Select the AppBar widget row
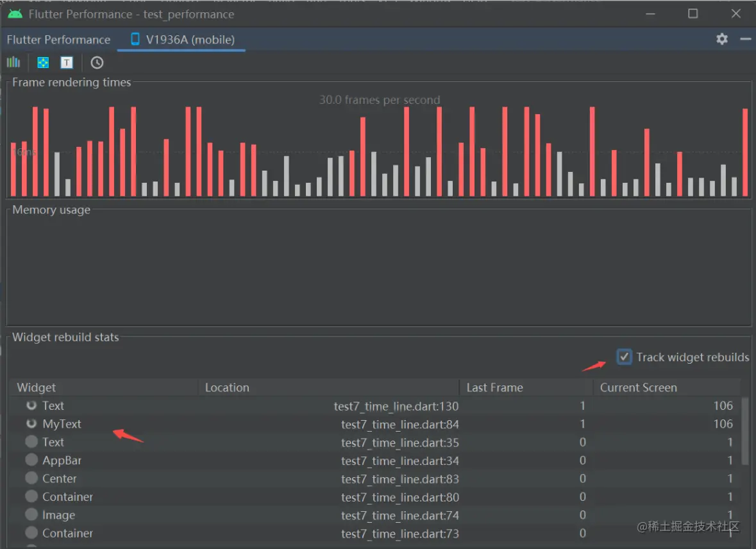The width and height of the screenshot is (756, 549). 374,460
